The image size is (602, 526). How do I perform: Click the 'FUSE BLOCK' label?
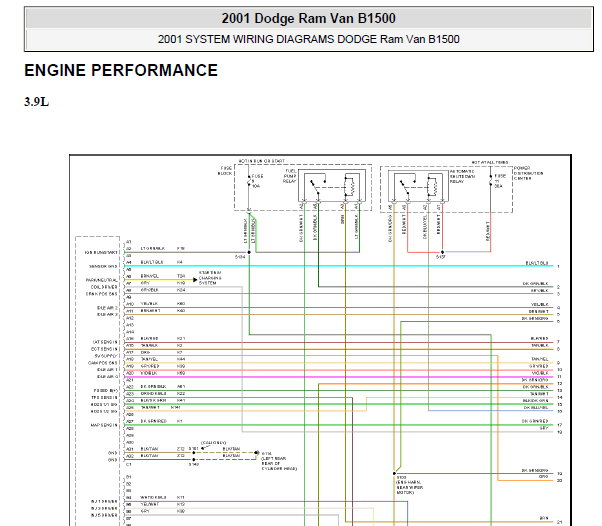[x=225, y=171]
